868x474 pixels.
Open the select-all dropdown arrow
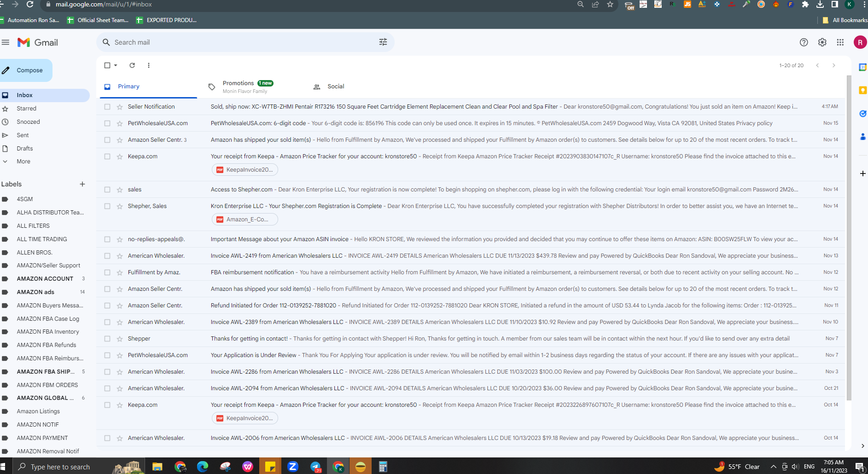click(116, 65)
